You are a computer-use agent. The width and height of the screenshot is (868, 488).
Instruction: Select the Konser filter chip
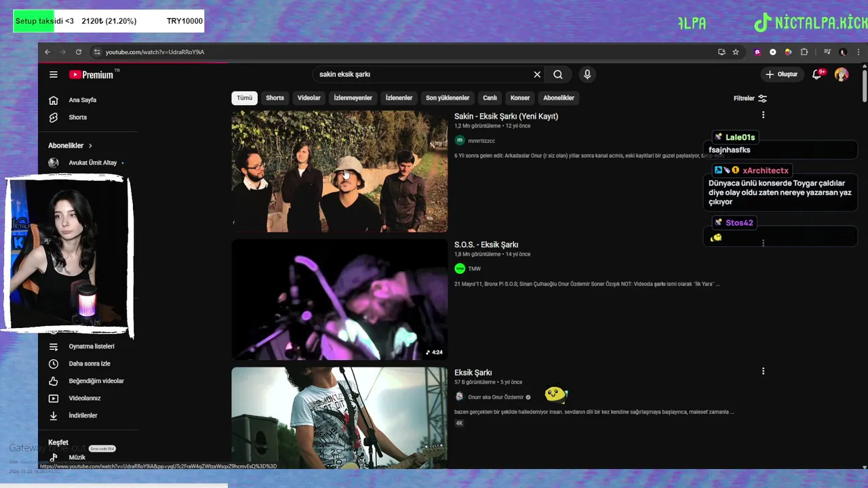(x=520, y=98)
